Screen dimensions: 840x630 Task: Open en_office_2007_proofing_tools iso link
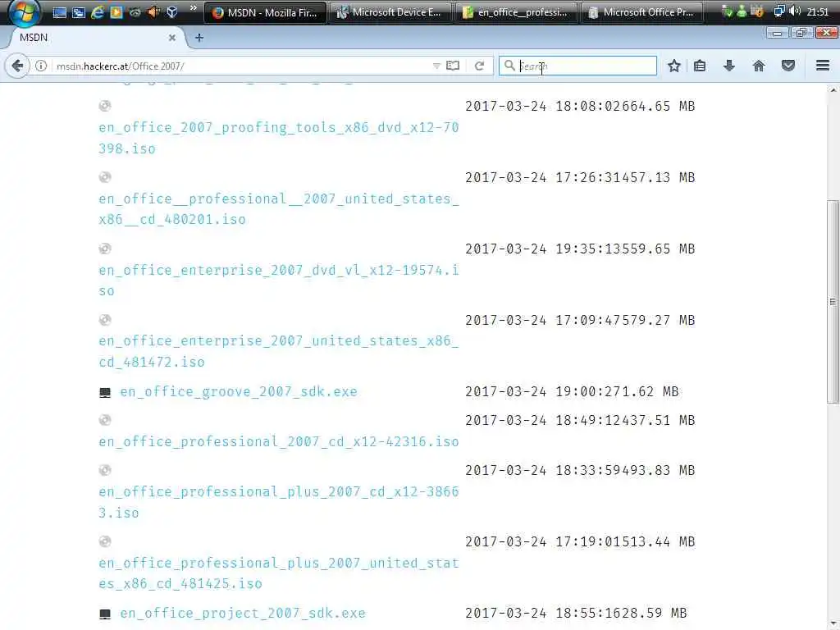click(x=279, y=138)
